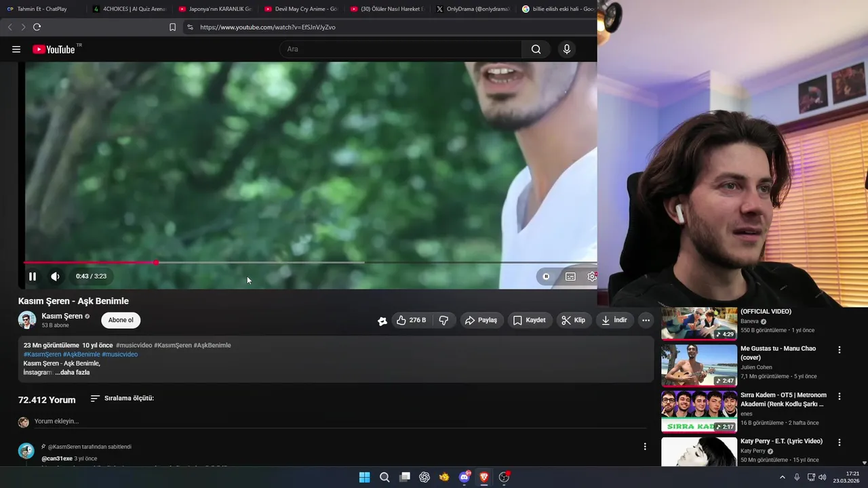Switch to 'Japonya'nın KARANLIK' tab
The height and width of the screenshot is (488, 868).
click(x=215, y=9)
